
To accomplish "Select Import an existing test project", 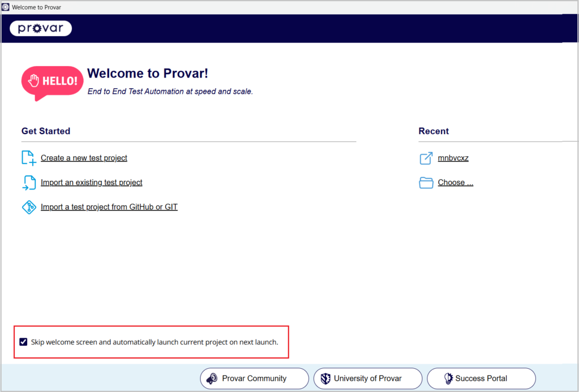I will pyautogui.click(x=91, y=183).
